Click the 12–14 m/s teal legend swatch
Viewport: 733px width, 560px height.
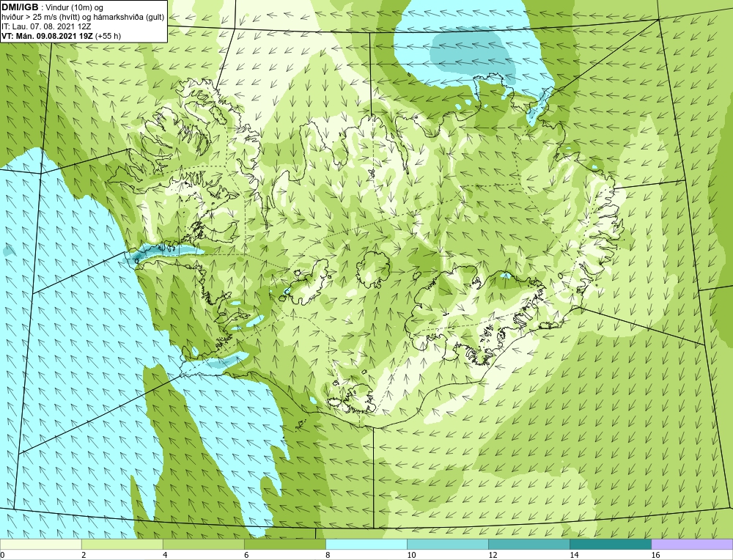point(529,544)
